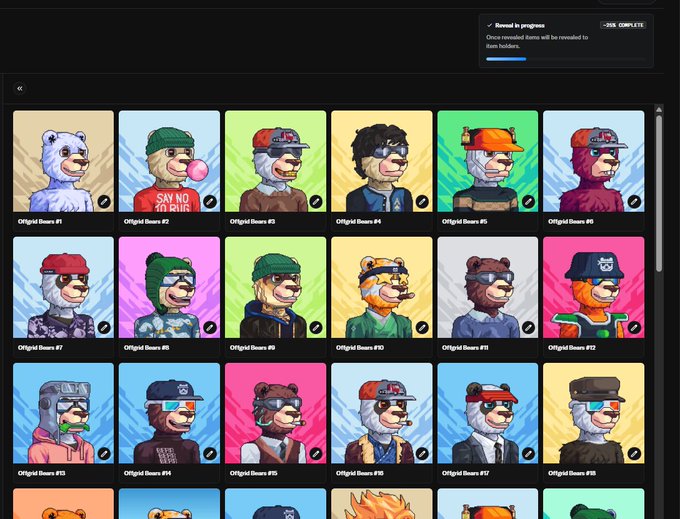Click edit pencil on Offgrid Bears #3
680x519 pixels.
click(316, 201)
